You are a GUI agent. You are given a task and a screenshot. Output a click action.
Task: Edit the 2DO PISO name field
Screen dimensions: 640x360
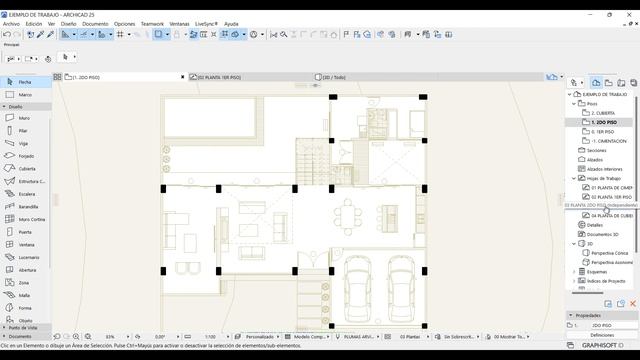(613, 325)
